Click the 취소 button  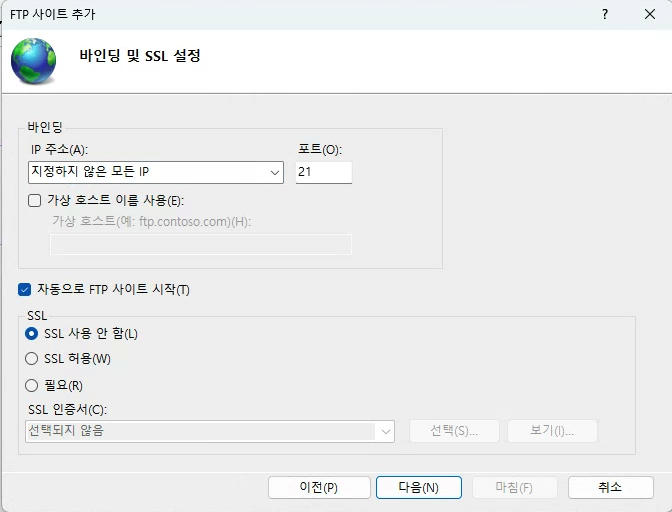click(x=611, y=488)
